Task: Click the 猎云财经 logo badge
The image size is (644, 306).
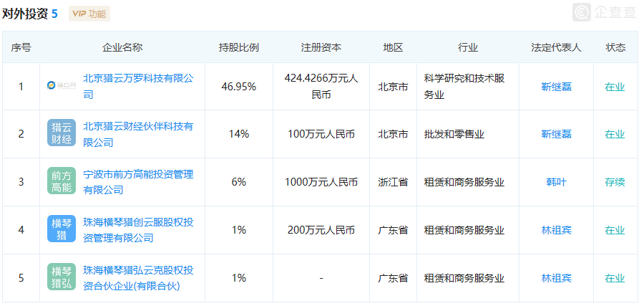Action: (x=62, y=133)
